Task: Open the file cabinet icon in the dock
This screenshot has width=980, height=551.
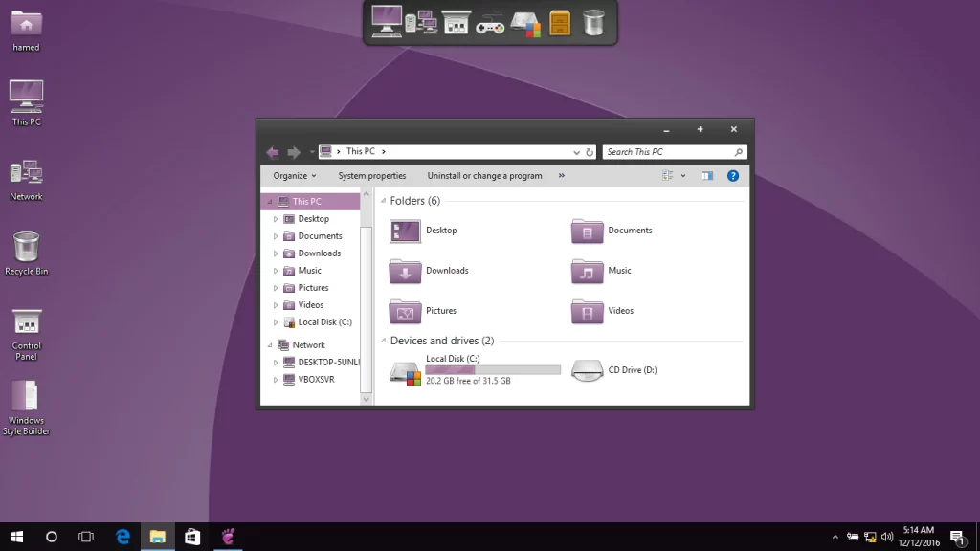Action: pyautogui.click(x=560, y=23)
